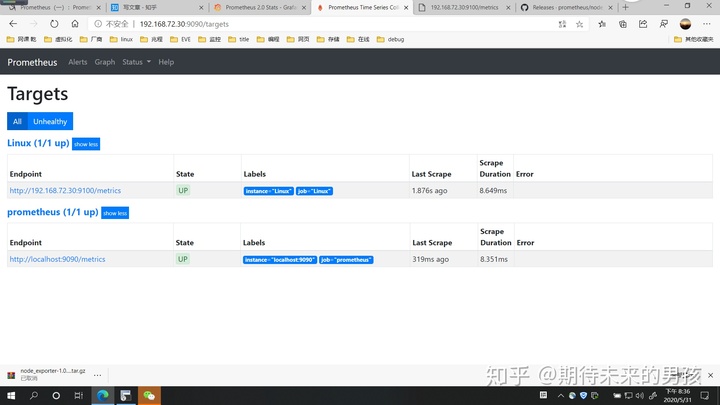720x405 pixels.
Task: Open the browser home page icon
Action: click(x=75, y=24)
